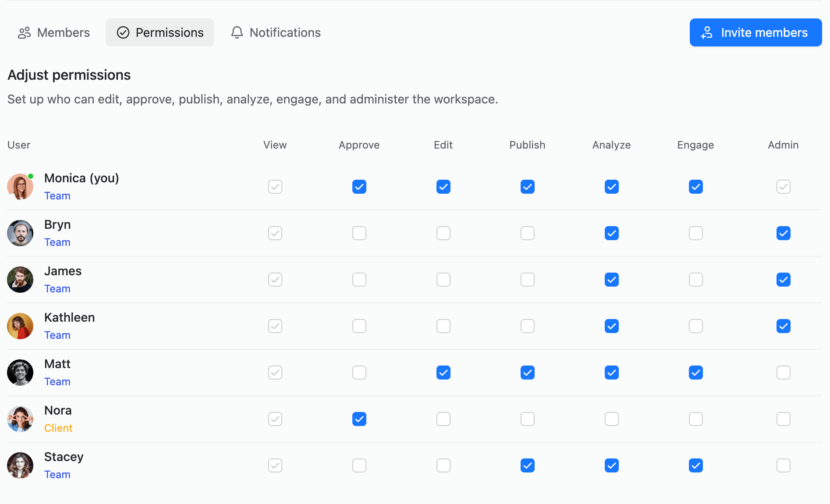Uncheck Engage permission for Matt

click(x=696, y=373)
